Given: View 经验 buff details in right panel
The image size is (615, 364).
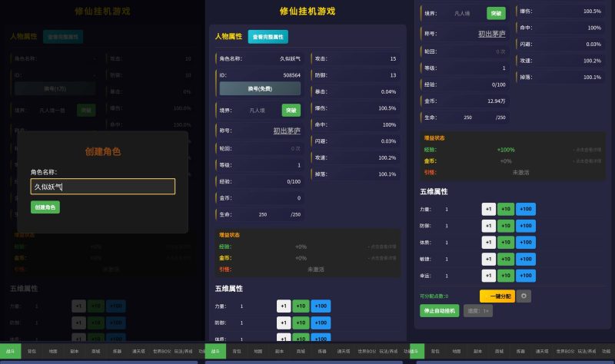Looking at the screenshot, I should click(x=587, y=150).
